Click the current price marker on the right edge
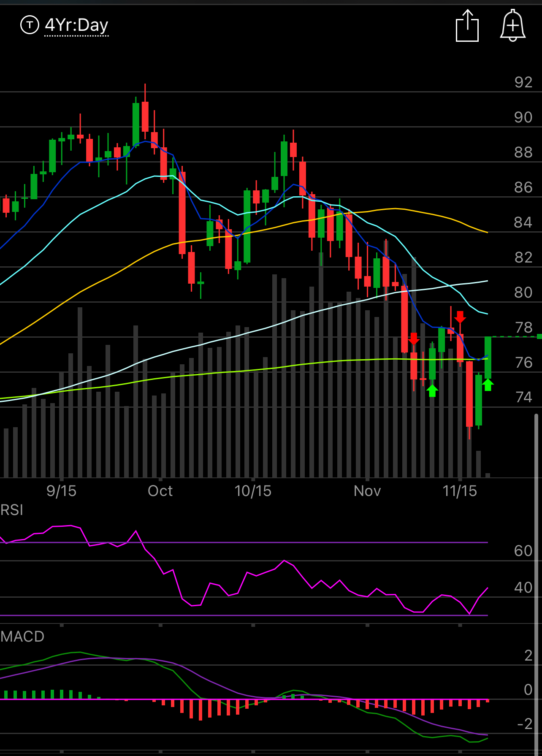The image size is (542, 756). coord(539,336)
